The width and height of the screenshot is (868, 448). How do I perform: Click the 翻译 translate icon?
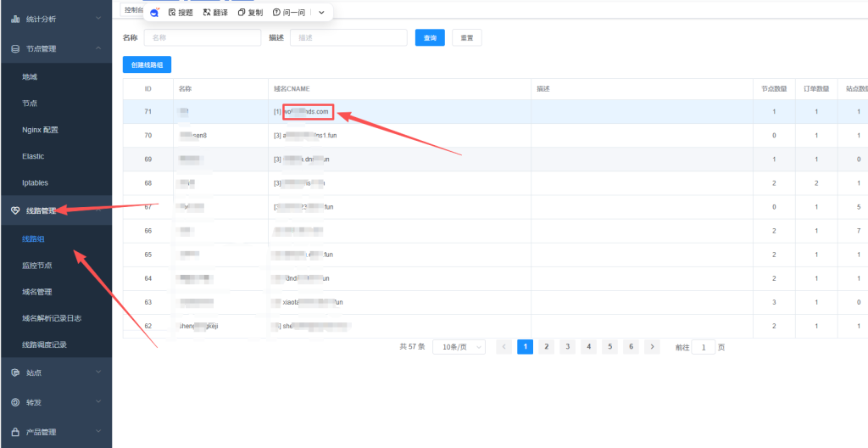[207, 13]
